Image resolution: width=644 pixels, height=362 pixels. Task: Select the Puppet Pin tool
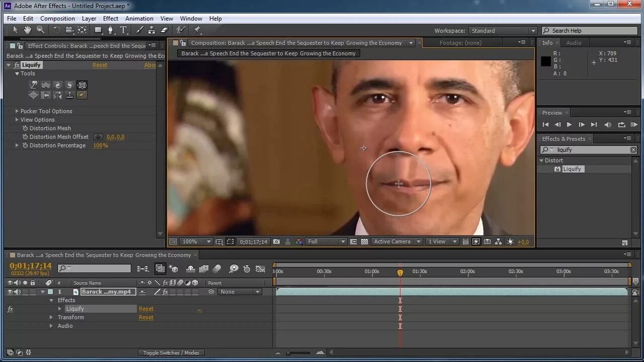tap(197, 30)
